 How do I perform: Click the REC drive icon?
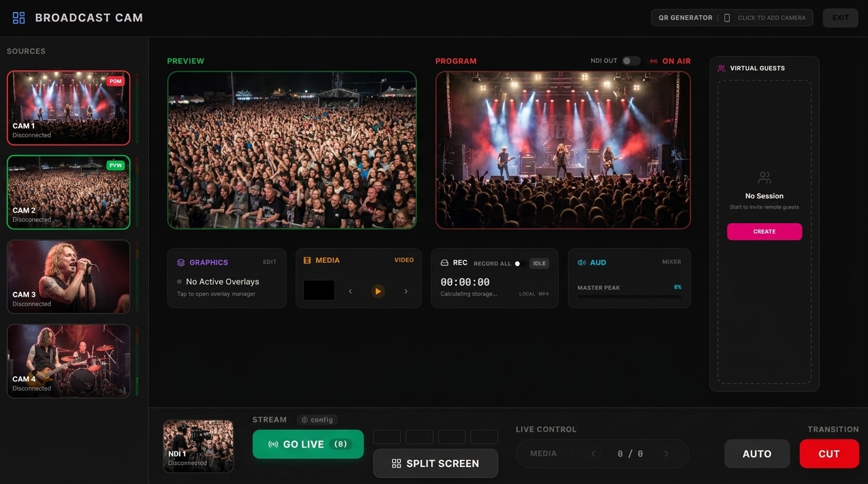coord(444,263)
